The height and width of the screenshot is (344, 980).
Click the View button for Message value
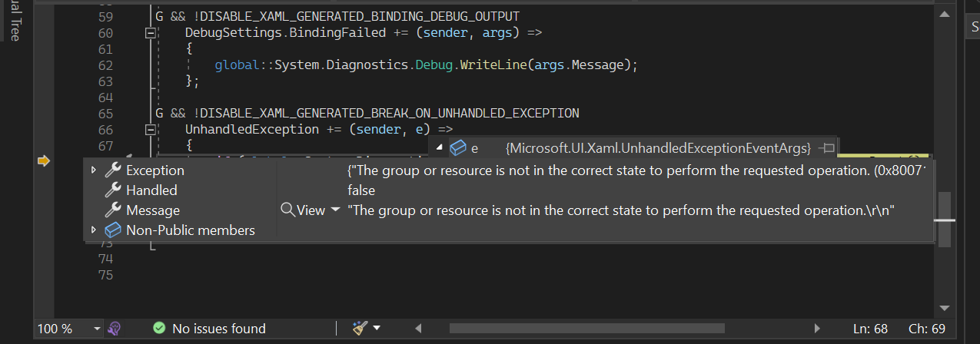pyautogui.click(x=311, y=210)
